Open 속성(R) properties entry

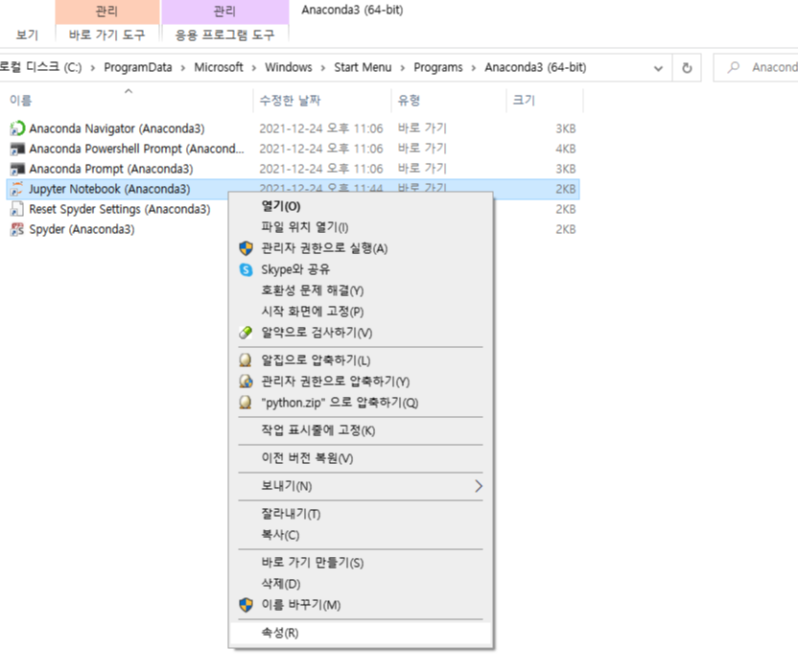[x=361, y=633]
